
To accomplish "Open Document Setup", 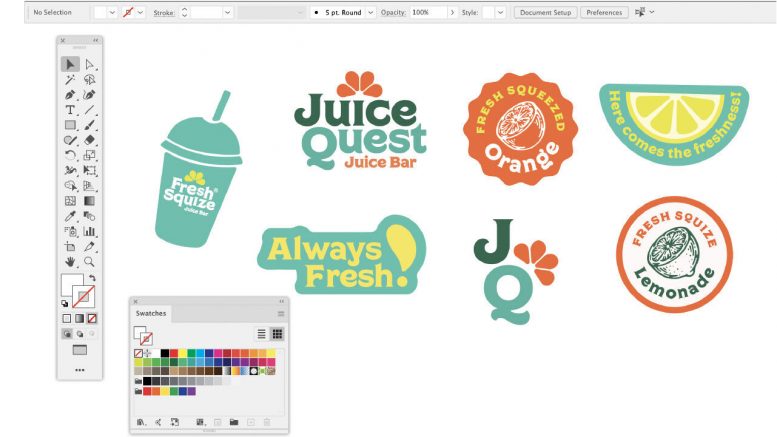I will (545, 12).
